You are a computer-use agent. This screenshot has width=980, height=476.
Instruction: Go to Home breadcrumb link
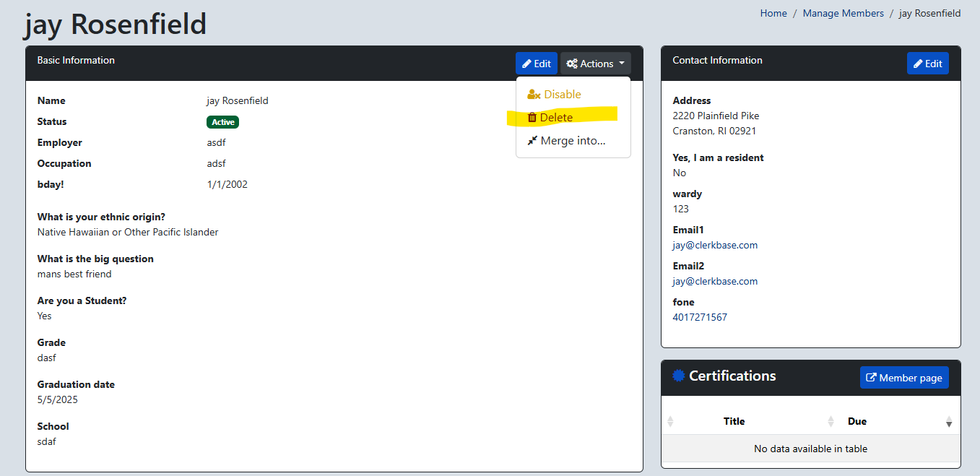coord(773,13)
